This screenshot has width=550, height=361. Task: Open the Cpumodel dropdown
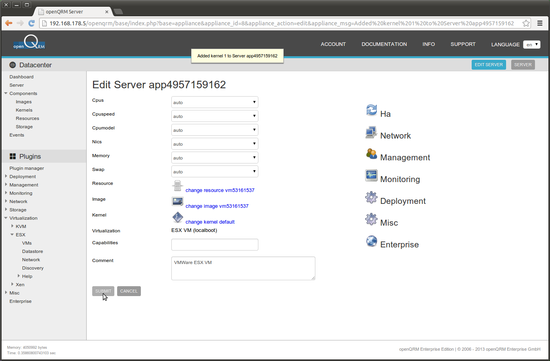coord(215,130)
